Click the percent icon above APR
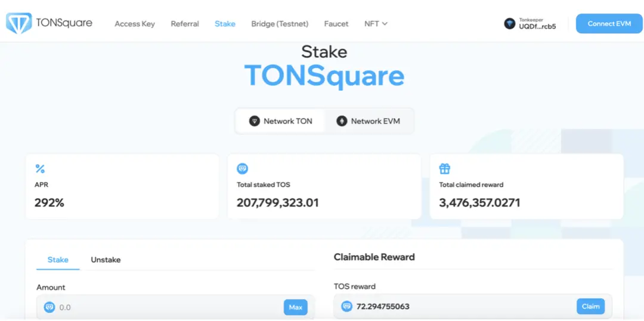Screen dimensions: 644x321 [x=40, y=168]
